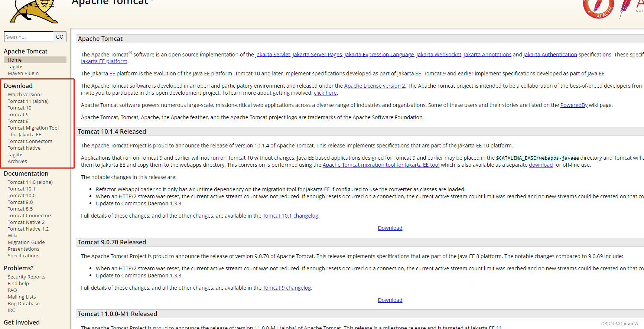Follow the inline 'download' link for off-line use
Image resolution: width=644 pixels, height=329 pixels.
coord(541,165)
